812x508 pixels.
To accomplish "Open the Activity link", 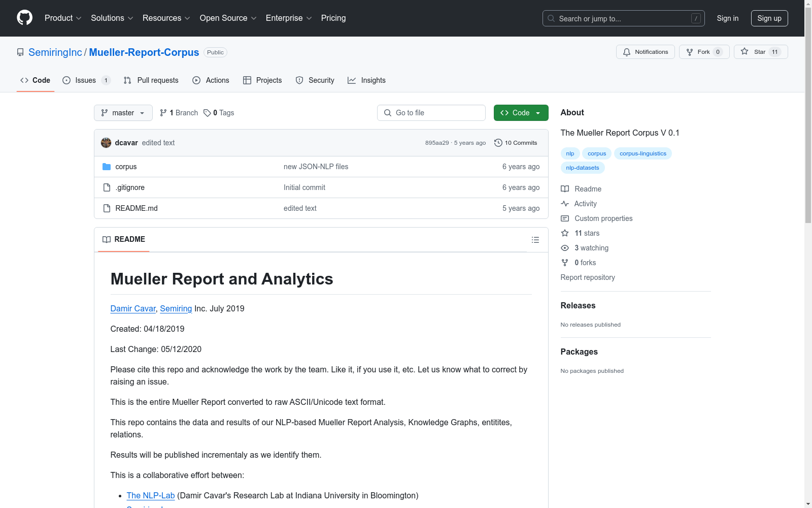I will coord(579,204).
